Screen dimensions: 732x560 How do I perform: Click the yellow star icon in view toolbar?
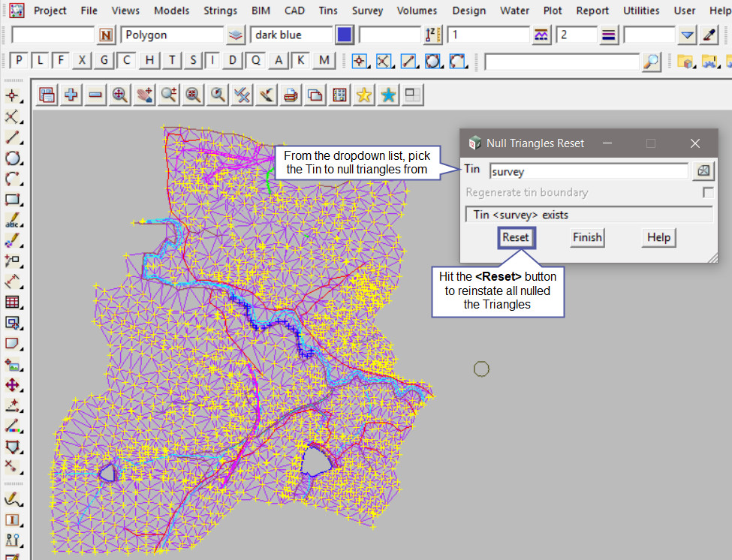pyautogui.click(x=364, y=95)
